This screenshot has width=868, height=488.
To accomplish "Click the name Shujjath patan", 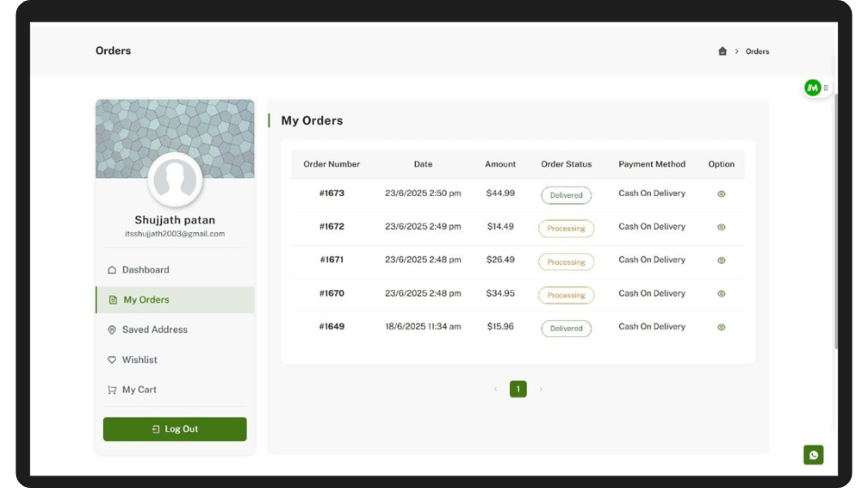I will [x=175, y=220].
